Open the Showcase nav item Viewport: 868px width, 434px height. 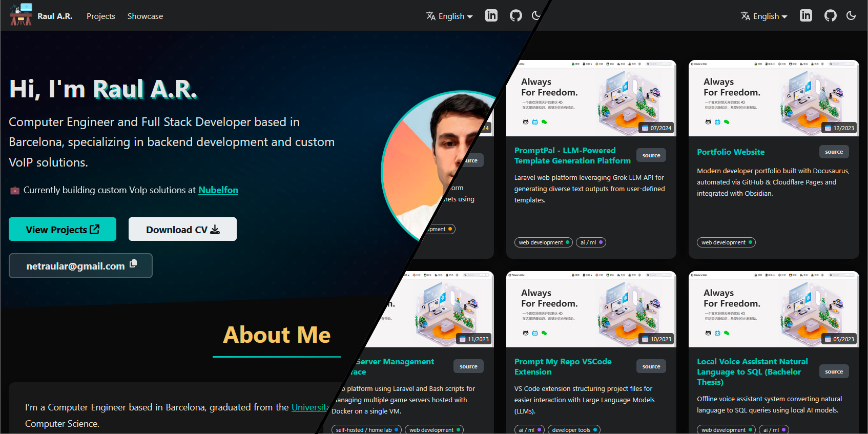pyautogui.click(x=145, y=16)
